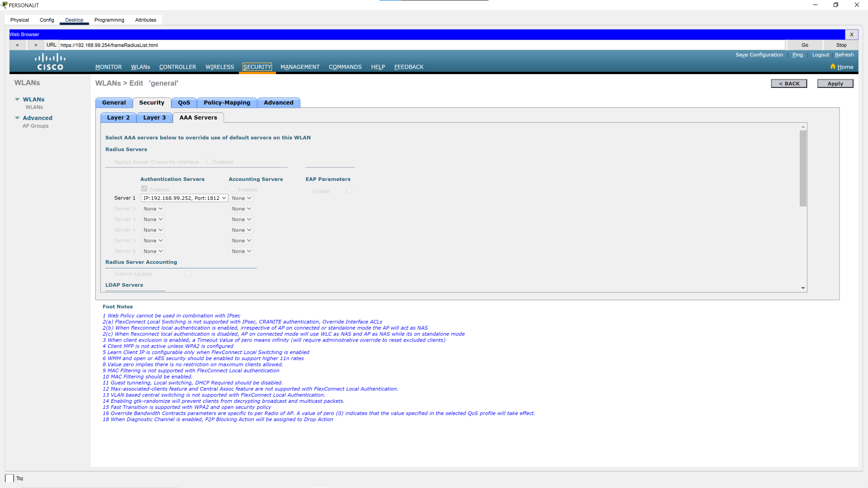Click browser forward arrow button

[36, 45]
